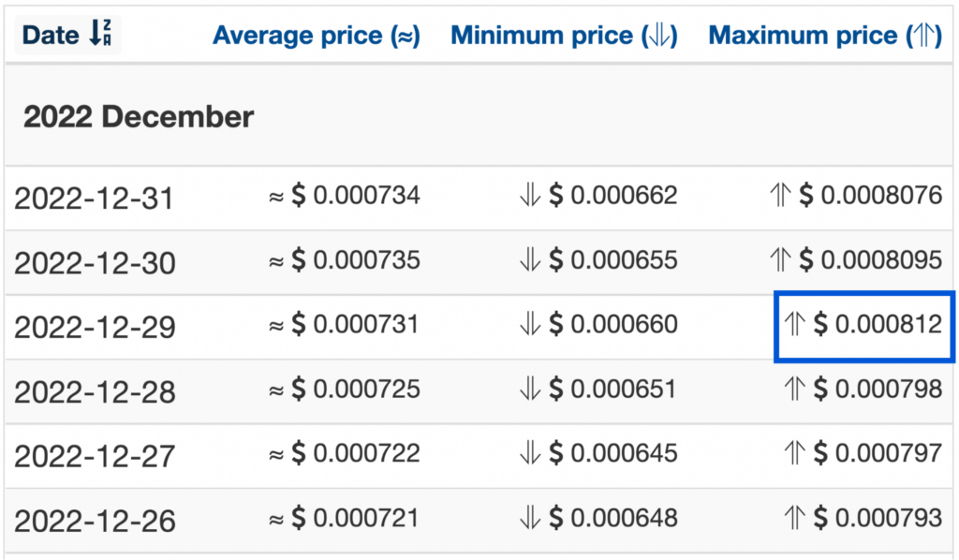Sort by Average price column header
959x560 pixels.
(x=317, y=35)
